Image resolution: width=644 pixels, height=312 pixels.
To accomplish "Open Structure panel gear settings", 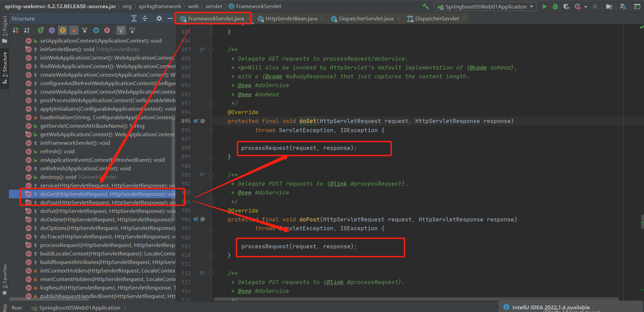I will click(159, 18).
